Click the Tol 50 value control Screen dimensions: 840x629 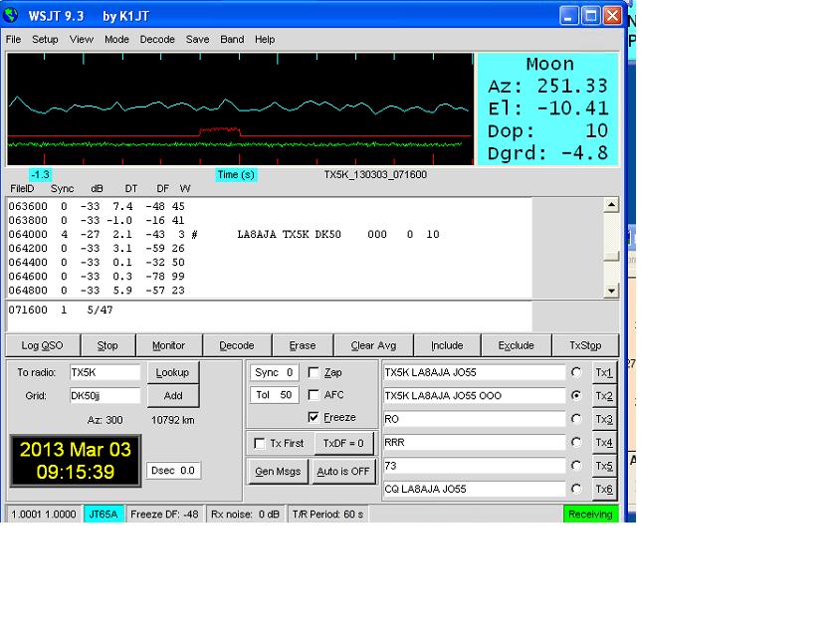point(275,395)
